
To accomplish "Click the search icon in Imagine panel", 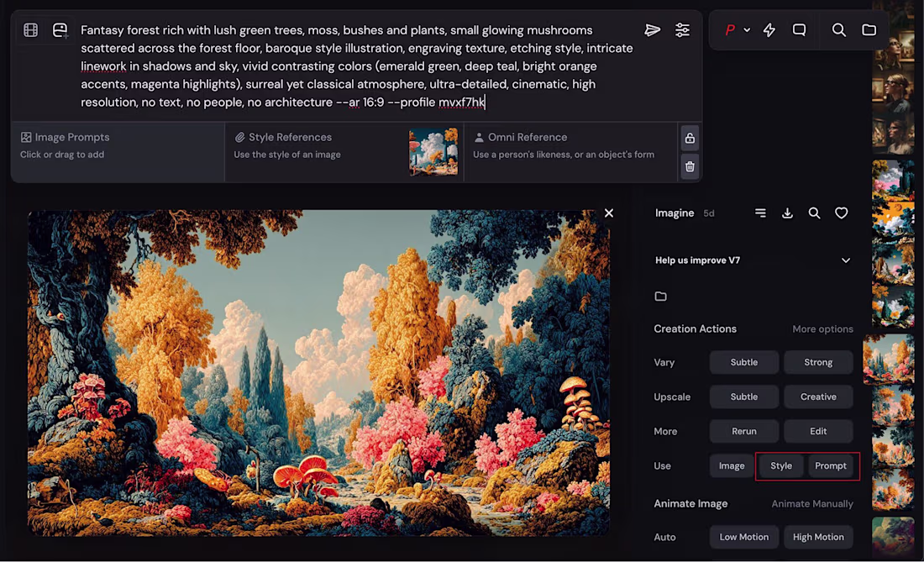I will (815, 213).
